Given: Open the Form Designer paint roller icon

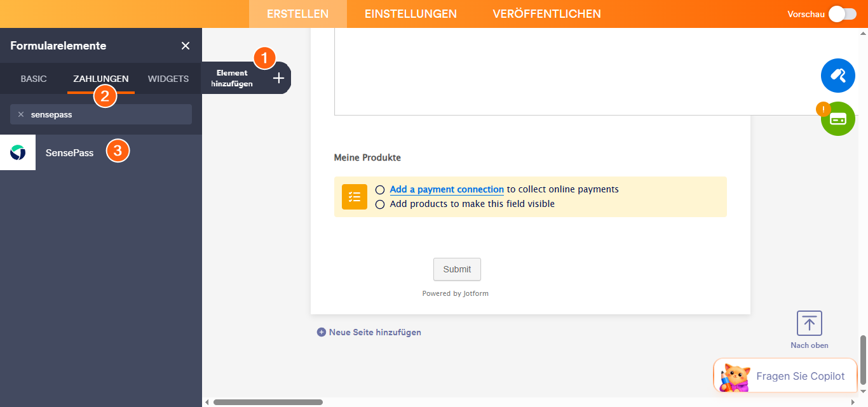Looking at the screenshot, I should [837, 75].
